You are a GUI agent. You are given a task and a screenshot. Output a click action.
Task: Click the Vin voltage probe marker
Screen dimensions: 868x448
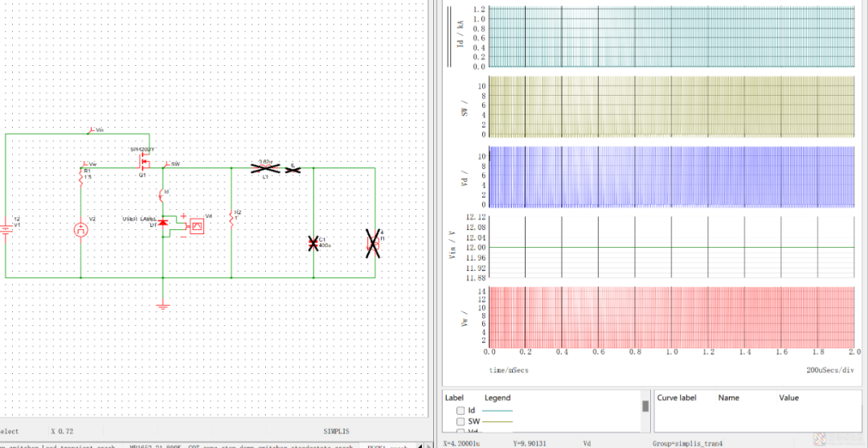(x=92, y=130)
